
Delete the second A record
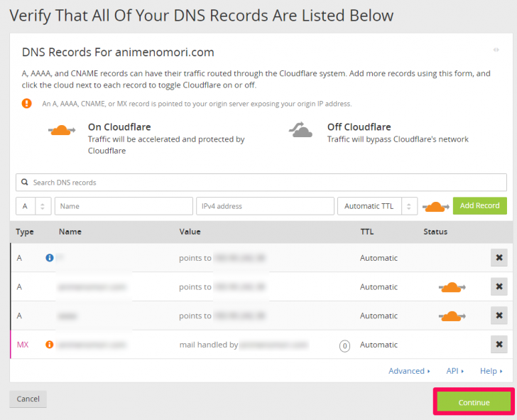499,286
